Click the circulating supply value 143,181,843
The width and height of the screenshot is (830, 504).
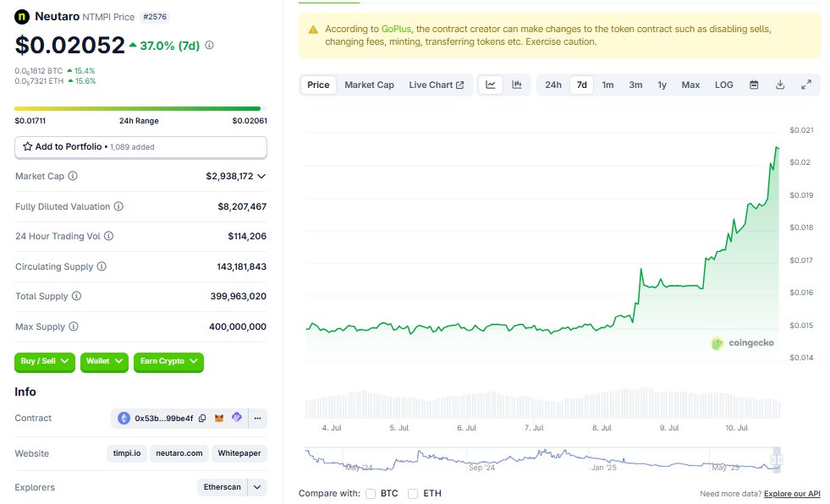241,266
